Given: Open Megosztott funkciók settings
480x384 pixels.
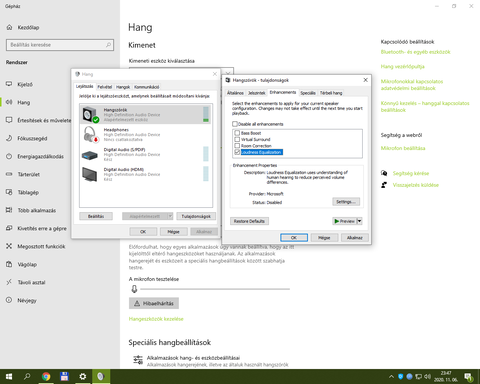Looking at the screenshot, I should tap(41, 246).
